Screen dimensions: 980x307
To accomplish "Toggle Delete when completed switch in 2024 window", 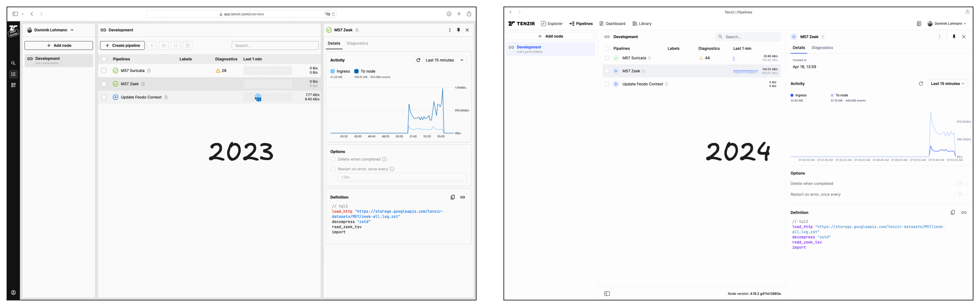I will click(958, 184).
